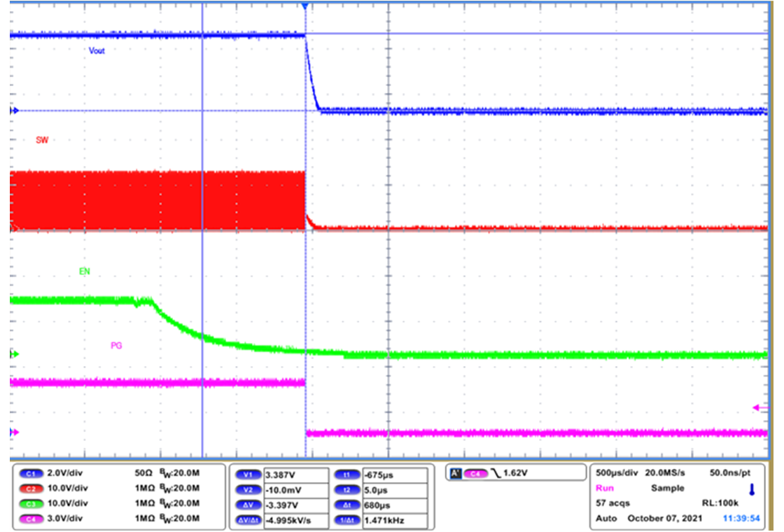Click the ΔV/Δt readout icon

pyautogui.click(x=248, y=521)
